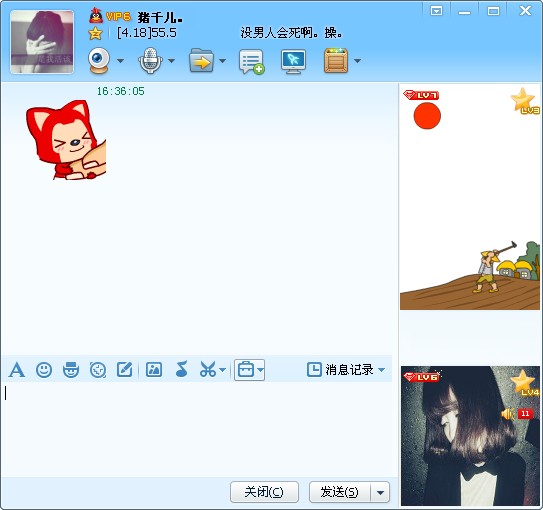Click the 关闭(C) button
The width and height of the screenshot is (543, 510).
[x=264, y=492]
